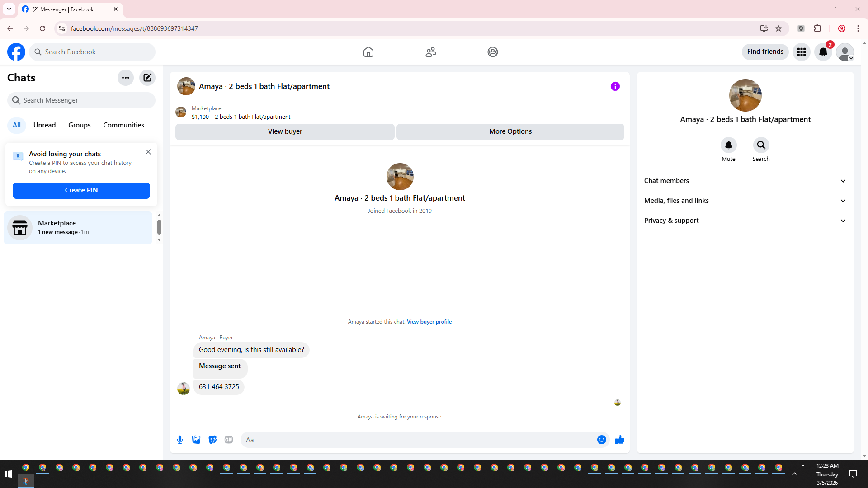The width and height of the screenshot is (868, 488).
Task: Switch to the Communities tab
Action: point(123,125)
